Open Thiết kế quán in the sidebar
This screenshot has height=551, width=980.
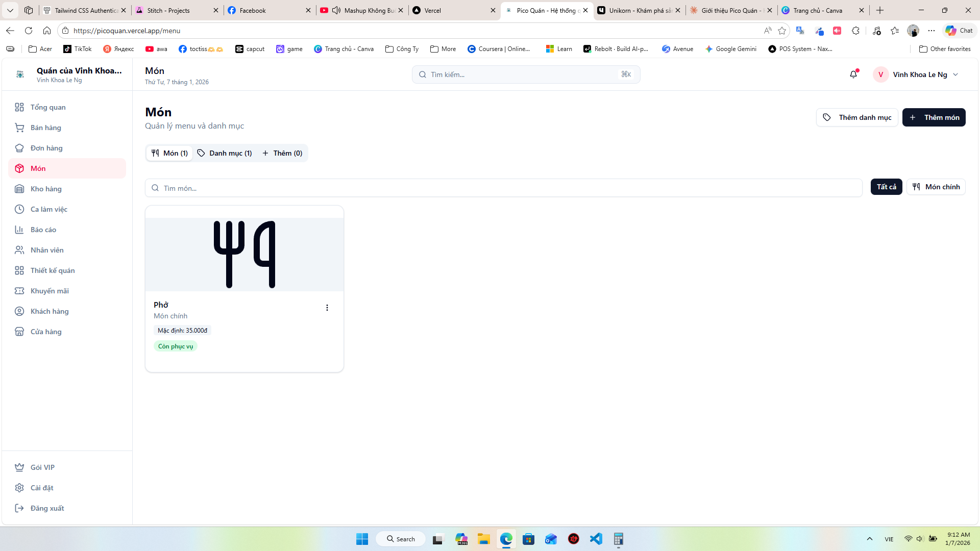[53, 270]
